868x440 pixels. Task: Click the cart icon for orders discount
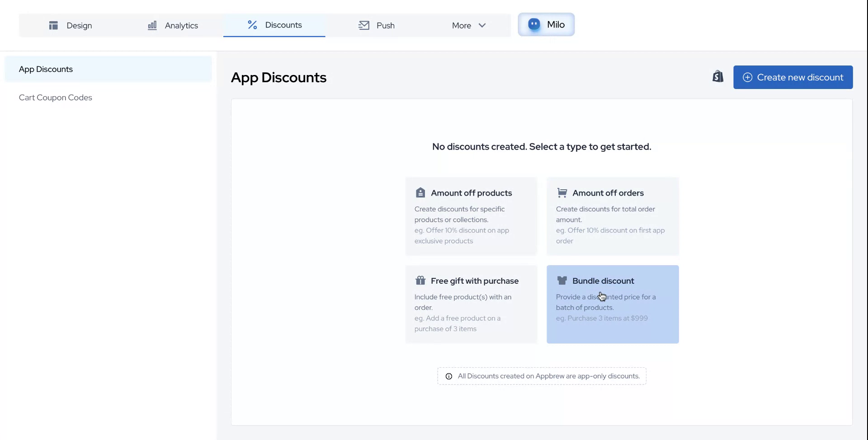(562, 193)
